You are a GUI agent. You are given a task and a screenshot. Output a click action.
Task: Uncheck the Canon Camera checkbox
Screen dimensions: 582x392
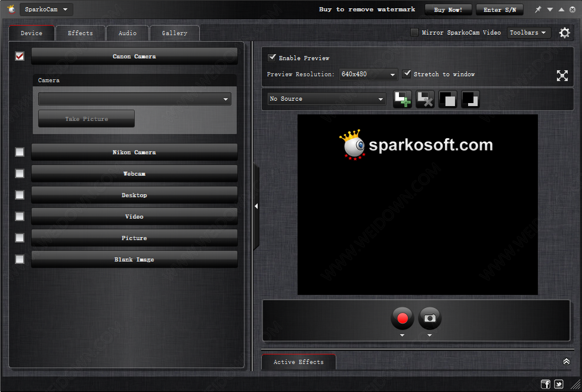click(x=20, y=56)
